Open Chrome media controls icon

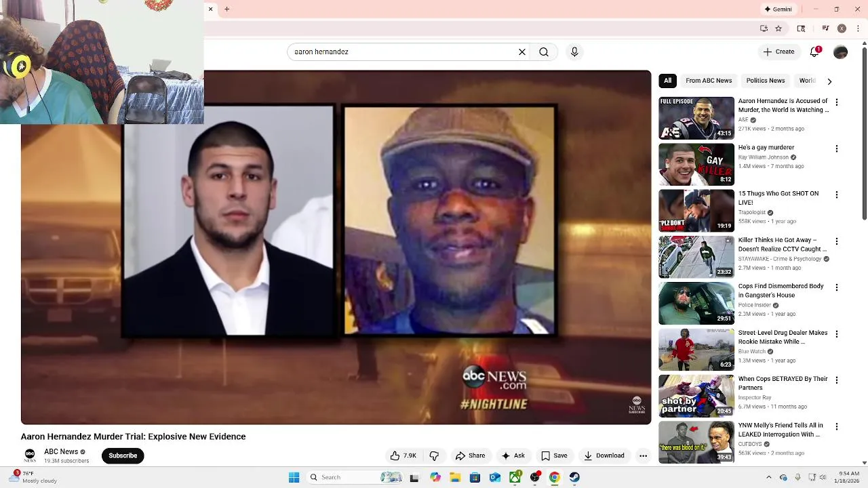point(825,28)
